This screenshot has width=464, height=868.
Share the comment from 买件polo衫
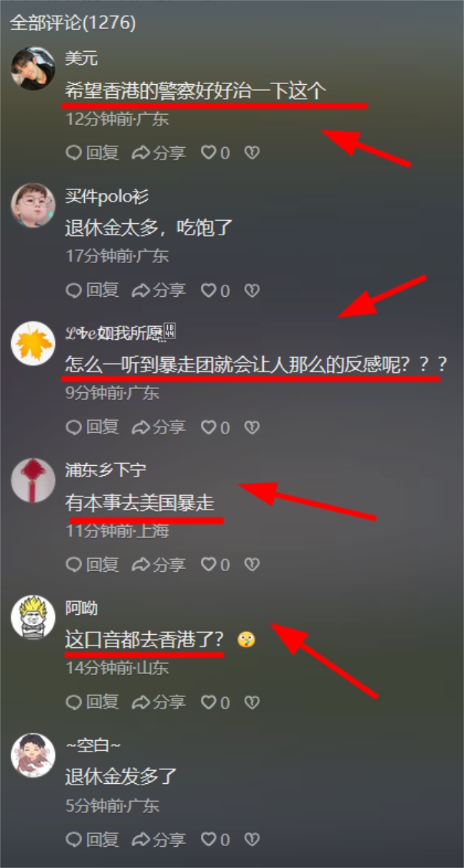pos(159,290)
